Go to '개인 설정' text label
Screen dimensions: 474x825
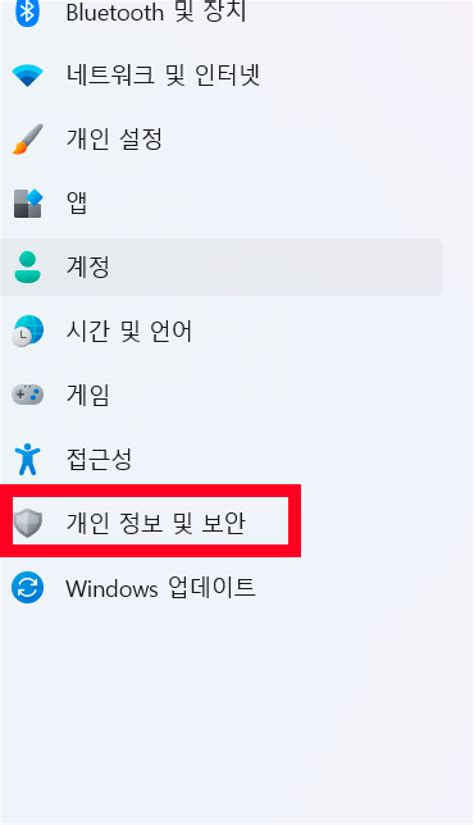[114, 139]
